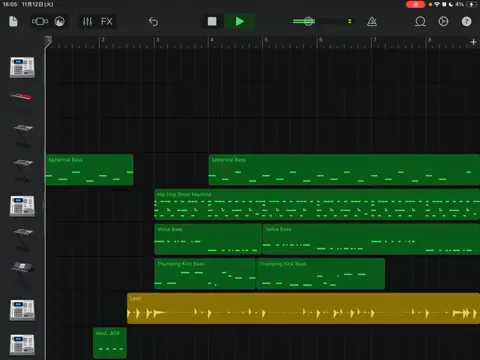Select the first Spherical Bass region
The height and width of the screenshot is (360, 480).
pyautogui.click(x=89, y=170)
